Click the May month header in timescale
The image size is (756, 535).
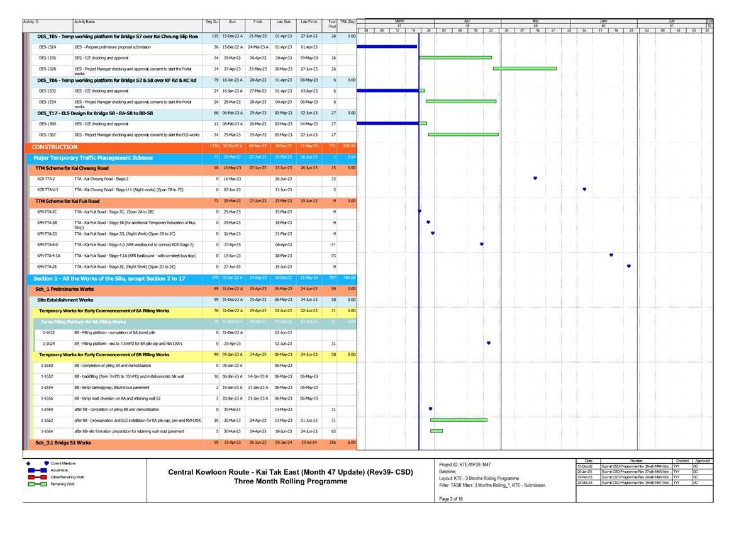click(x=535, y=21)
